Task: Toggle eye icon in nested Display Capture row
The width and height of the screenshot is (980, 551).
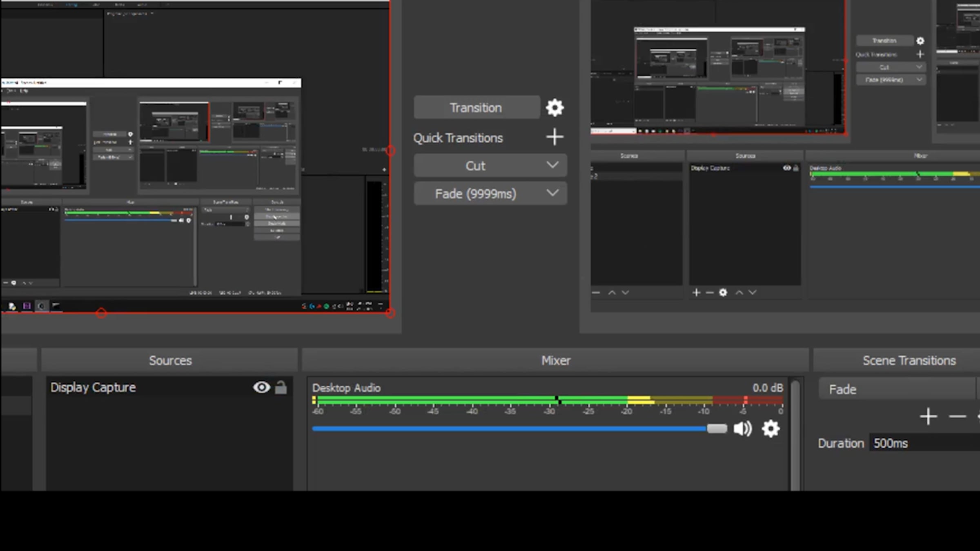Action: pos(786,168)
